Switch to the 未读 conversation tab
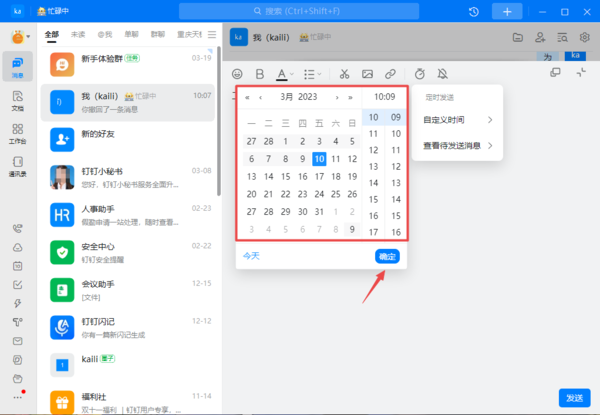 pyautogui.click(x=78, y=34)
